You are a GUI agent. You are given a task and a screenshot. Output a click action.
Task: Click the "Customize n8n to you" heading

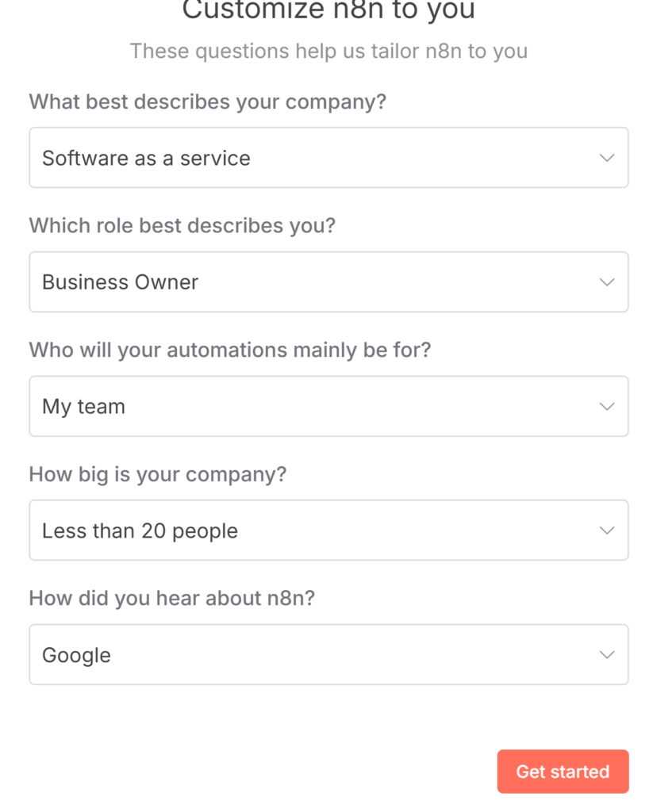328,11
